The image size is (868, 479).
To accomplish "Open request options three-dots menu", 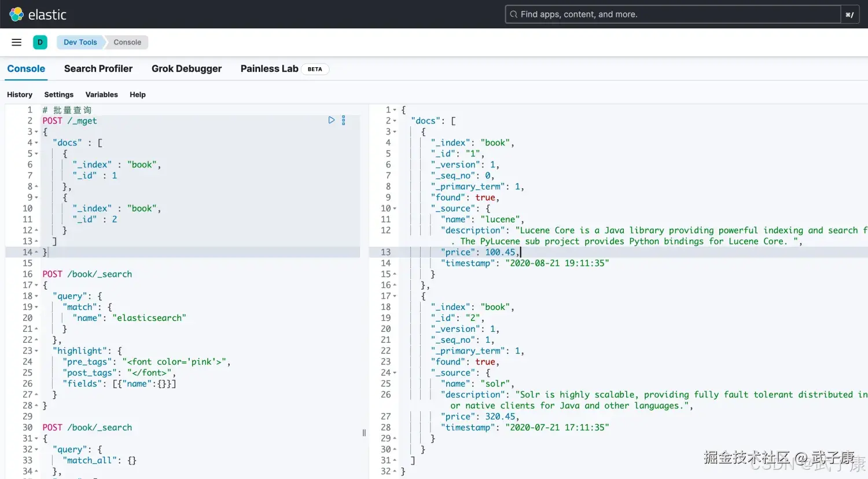I will [344, 120].
